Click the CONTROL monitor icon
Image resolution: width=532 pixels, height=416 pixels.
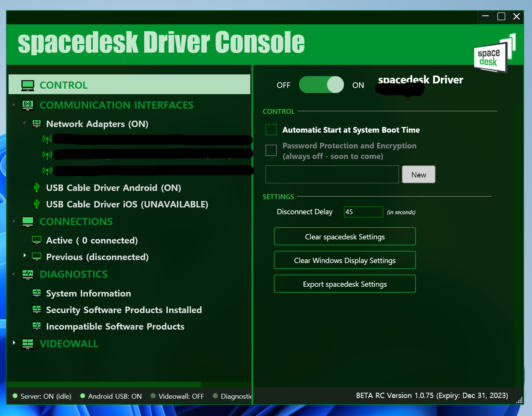[x=28, y=85]
